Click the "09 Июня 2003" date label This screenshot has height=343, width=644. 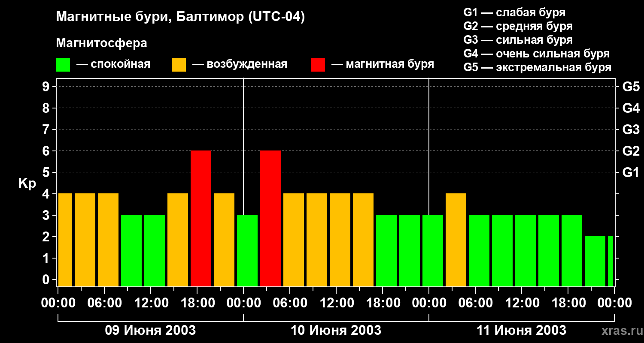pyautogui.click(x=151, y=331)
